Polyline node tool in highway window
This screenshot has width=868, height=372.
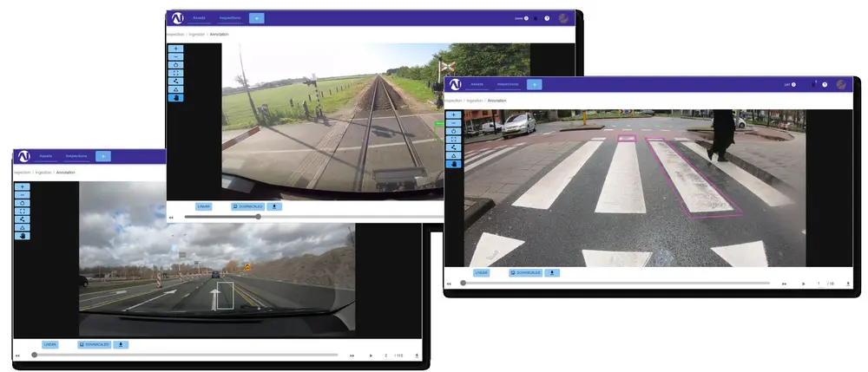tap(23, 219)
